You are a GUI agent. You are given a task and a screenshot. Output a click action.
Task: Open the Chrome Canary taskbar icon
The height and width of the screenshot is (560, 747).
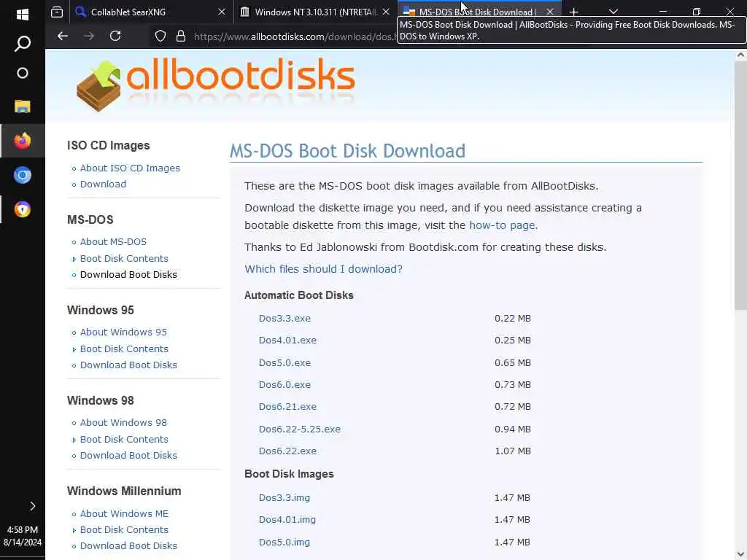pyautogui.click(x=23, y=209)
